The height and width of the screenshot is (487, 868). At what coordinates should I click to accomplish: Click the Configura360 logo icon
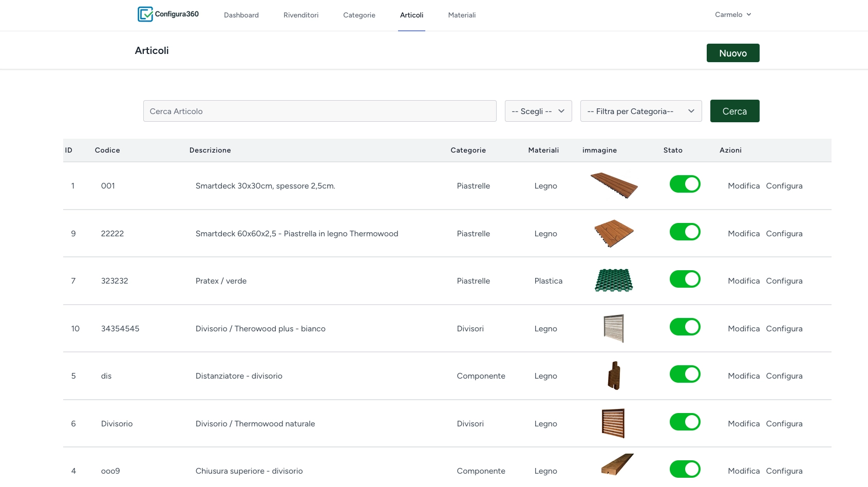click(x=145, y=14)
